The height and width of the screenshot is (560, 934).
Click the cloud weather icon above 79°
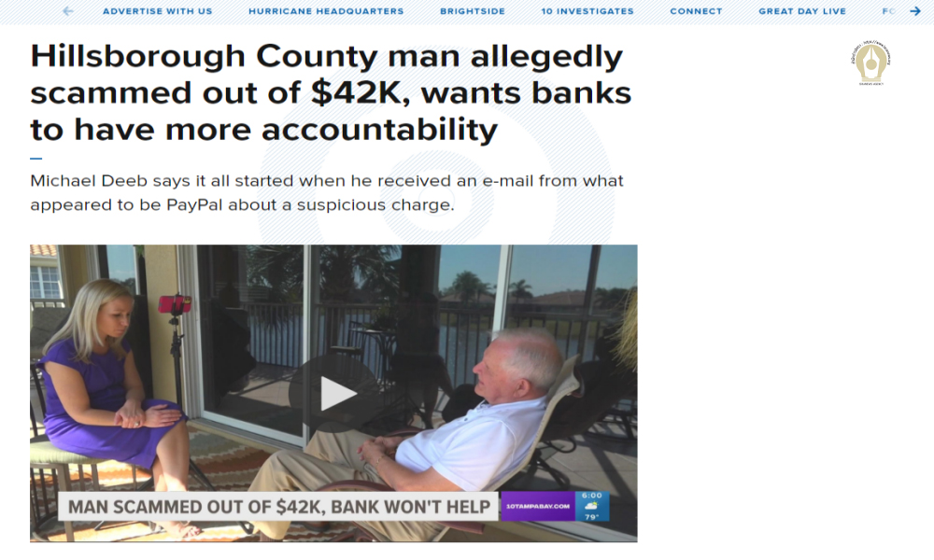[x=591, y=506]
